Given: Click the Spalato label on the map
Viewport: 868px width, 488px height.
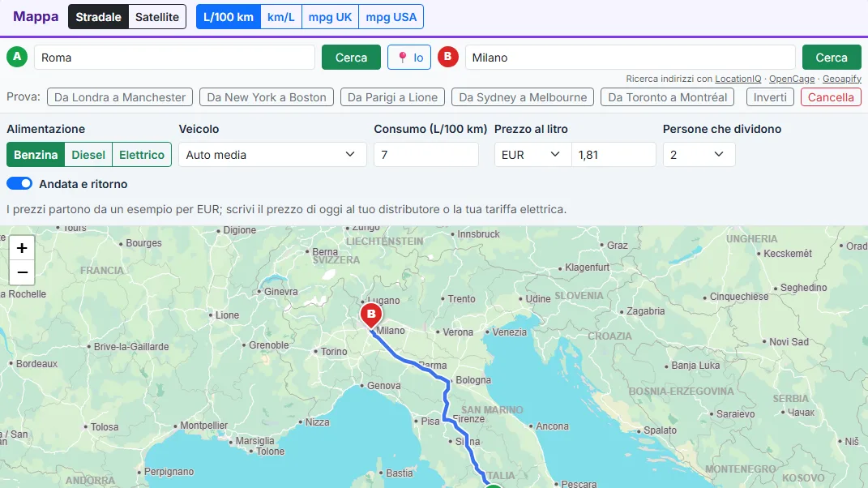Looking at the screenshot, I should (x=660, y=430).
